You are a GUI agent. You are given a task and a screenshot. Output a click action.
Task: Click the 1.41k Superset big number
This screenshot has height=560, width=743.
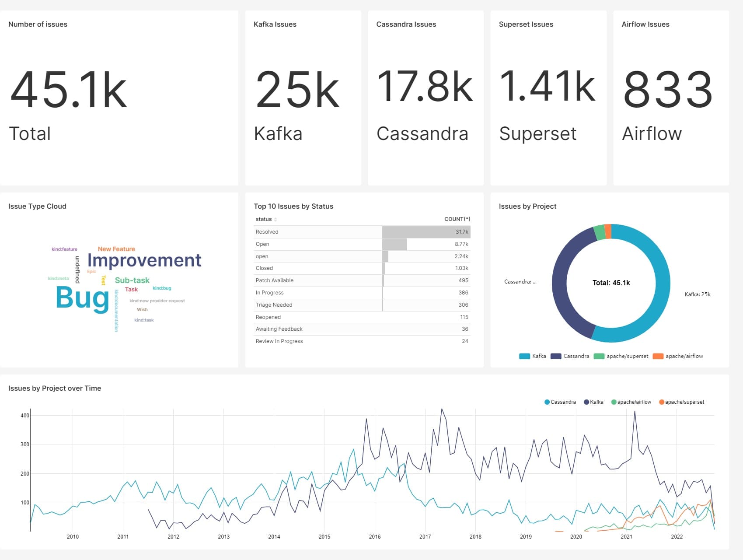[548, 86]
